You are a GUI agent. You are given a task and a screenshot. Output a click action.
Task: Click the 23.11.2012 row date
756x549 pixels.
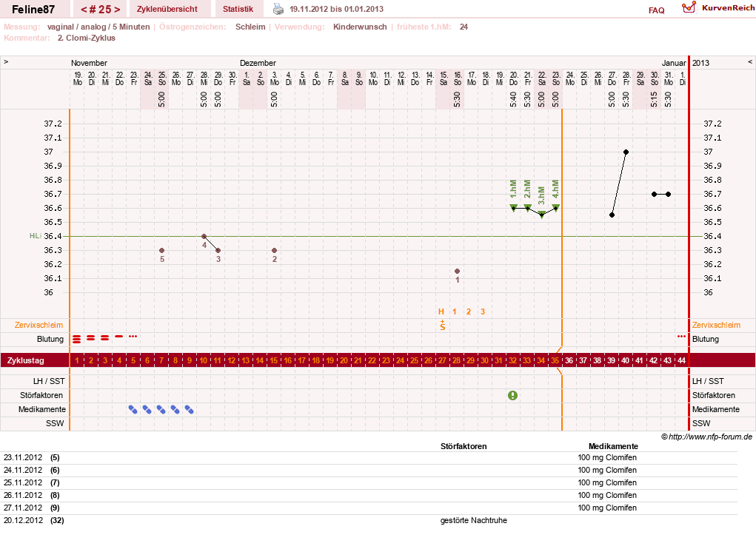pos(23,457)
